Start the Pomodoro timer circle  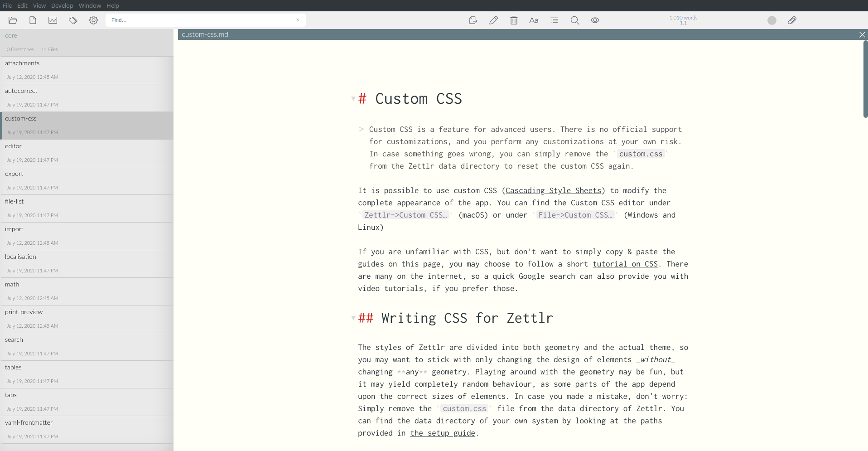772,20
